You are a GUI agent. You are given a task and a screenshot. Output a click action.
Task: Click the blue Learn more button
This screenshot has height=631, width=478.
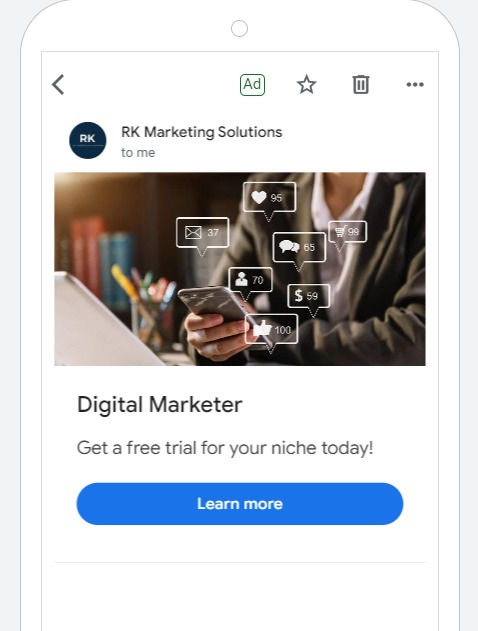(x=240, y=504)
